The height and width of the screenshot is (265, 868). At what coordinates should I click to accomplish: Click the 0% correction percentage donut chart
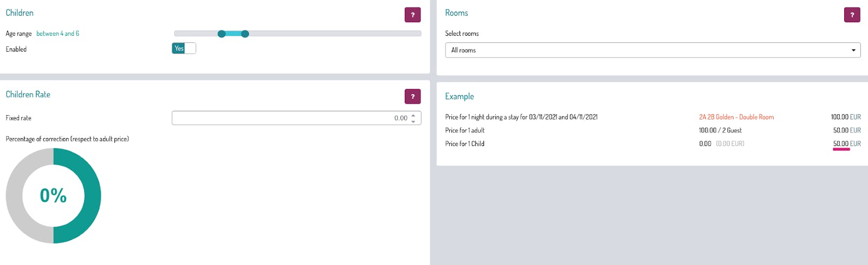pyautogui.click(x=53, y=195)
